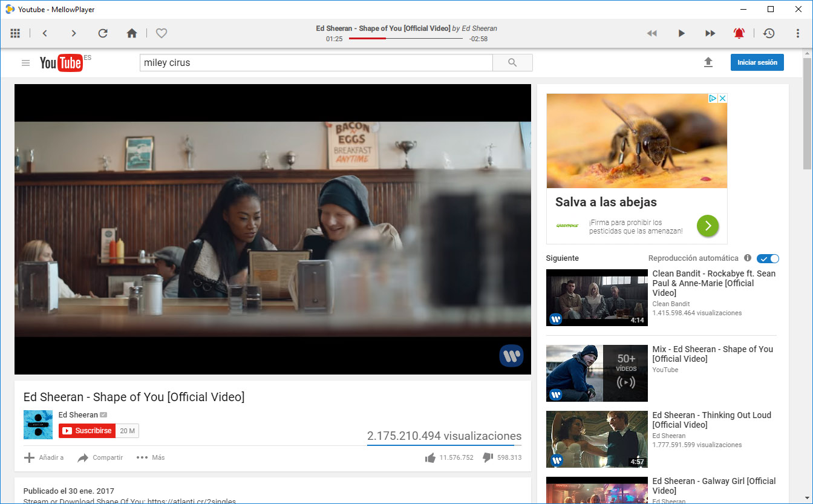This screenshot has width=813, height=504.
Task: Open the three-dot overflow menu in the toolbar
Action: click(798, 33)
